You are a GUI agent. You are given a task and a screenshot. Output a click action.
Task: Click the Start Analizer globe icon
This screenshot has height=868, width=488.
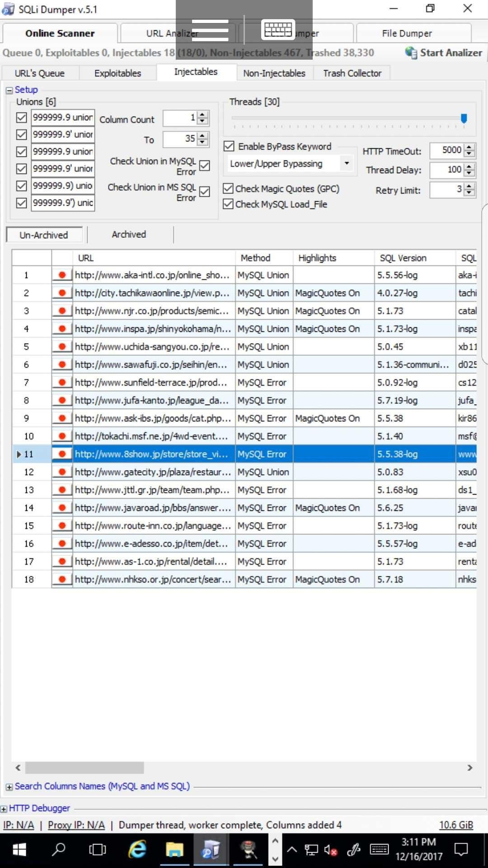pyautogui.click(x=411, y=53)
